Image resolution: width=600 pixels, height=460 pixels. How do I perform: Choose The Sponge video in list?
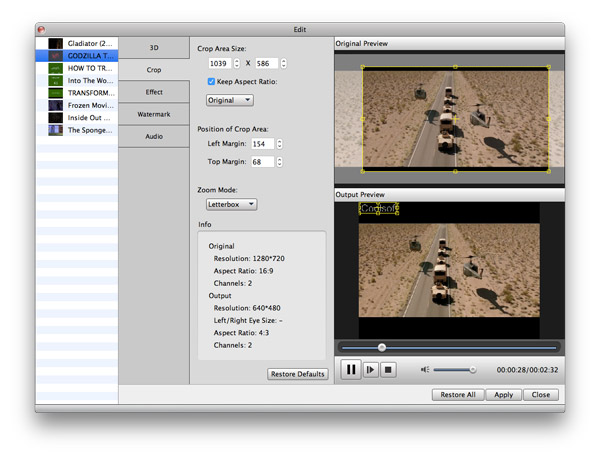coord(90,129)
